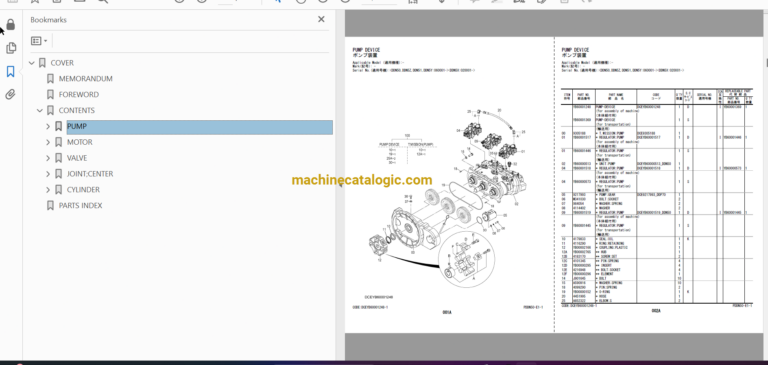The image size is (768, 365).
Task: Click the parts list table on right page
Action: tap(656, 196)
